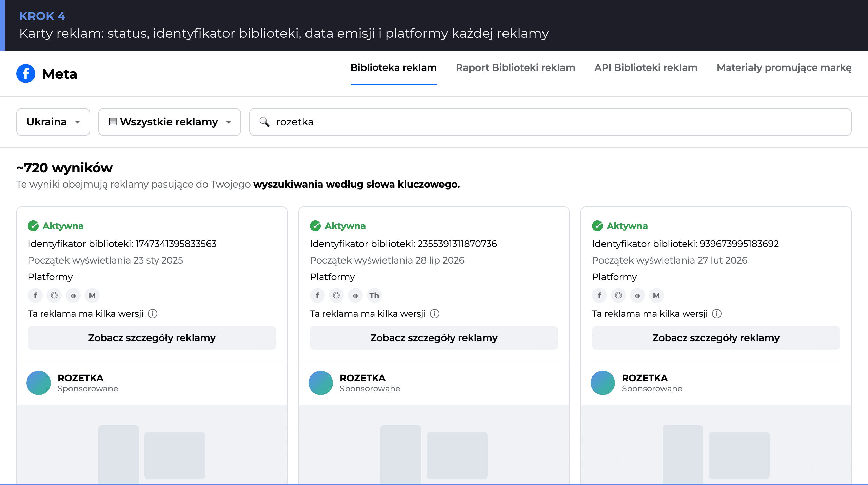This screenshot has height=485, width=868.
Task: Click the '~720 wyników' results heading
Action: 64,168
